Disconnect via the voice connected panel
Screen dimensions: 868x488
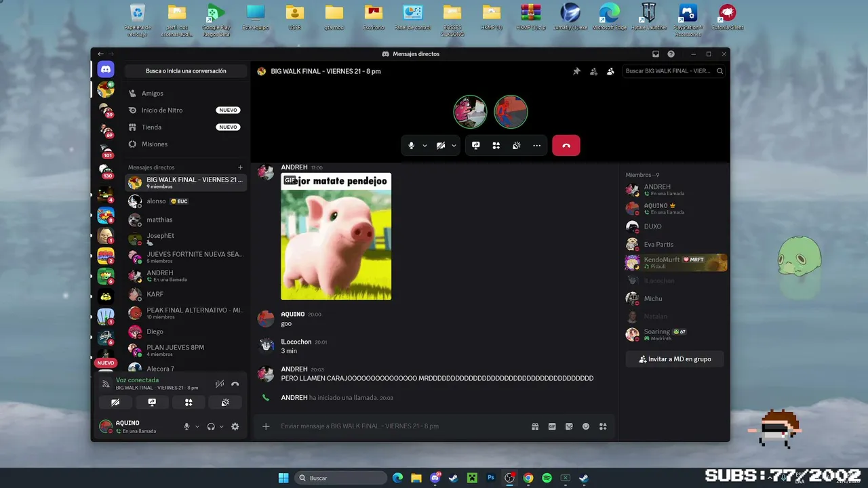(235, 384)
